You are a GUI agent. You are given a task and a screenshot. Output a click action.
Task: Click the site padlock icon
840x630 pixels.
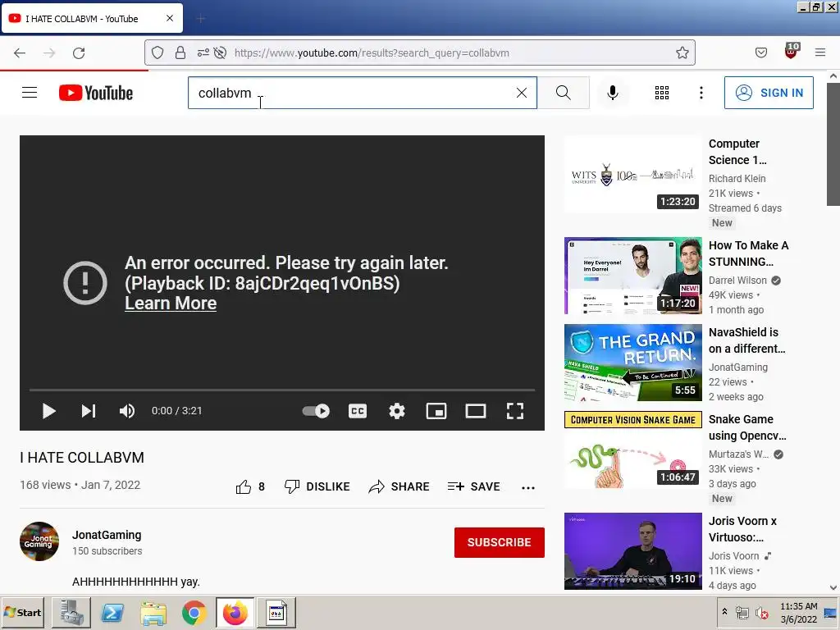click(x=180, y=52)
